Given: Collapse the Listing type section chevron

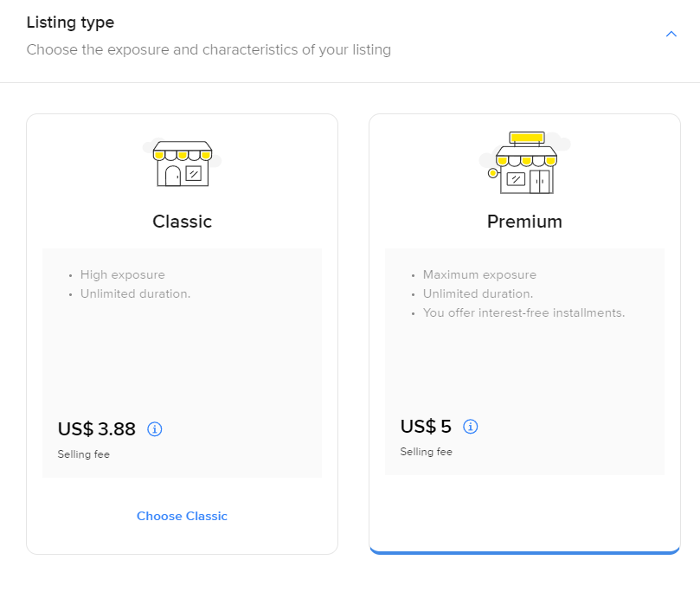Looking at the screenshot, I should (671, 34).
